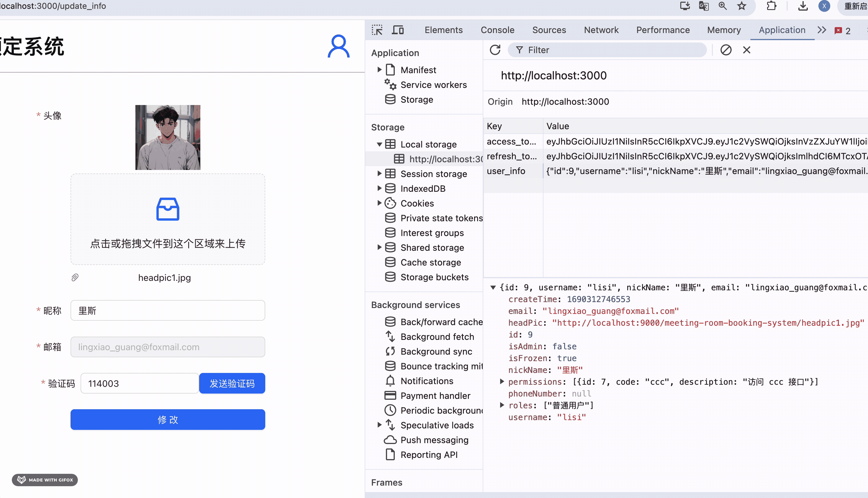Open the Console tab
Viewport: 868px width, 498px height.
[497, 30]
